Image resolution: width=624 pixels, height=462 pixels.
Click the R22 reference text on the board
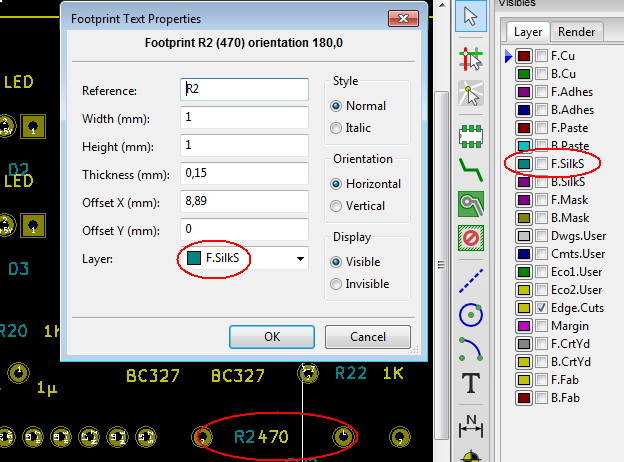tap(350, 373)
